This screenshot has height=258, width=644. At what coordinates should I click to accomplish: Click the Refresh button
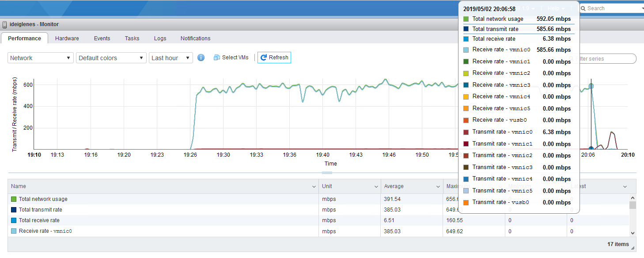click(274, 58)
